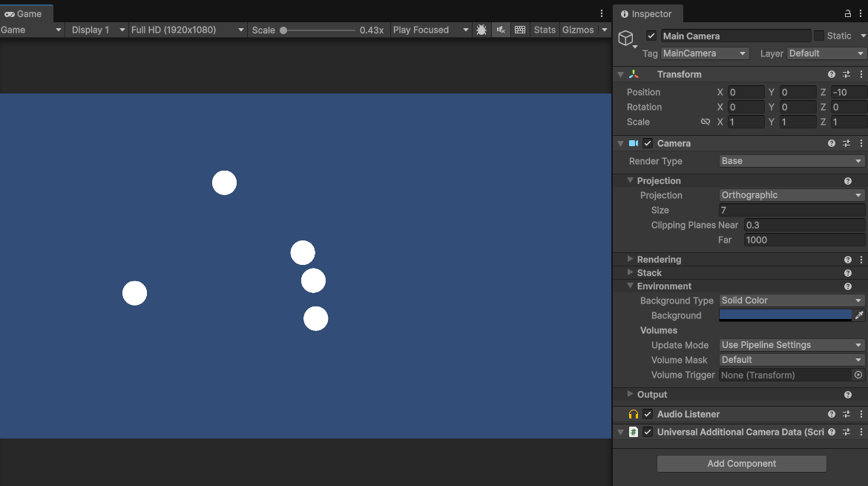Open the Audio Listener more-options menu
Image resolution: width=868 pixels, height=486 pixels.
[861, 414]
